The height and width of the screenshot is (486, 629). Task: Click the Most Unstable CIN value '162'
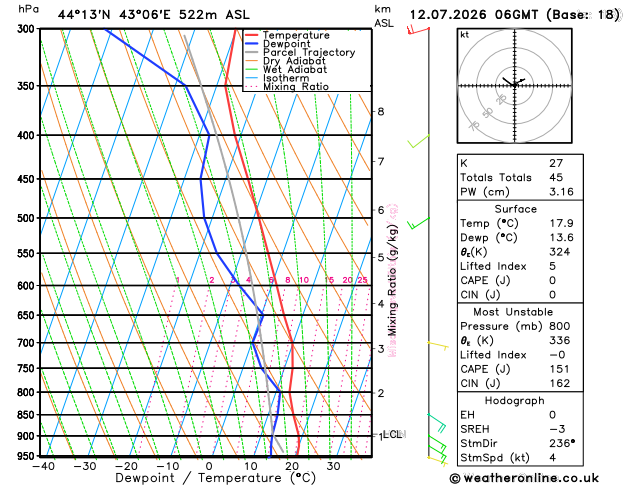[x=560, y=383]
